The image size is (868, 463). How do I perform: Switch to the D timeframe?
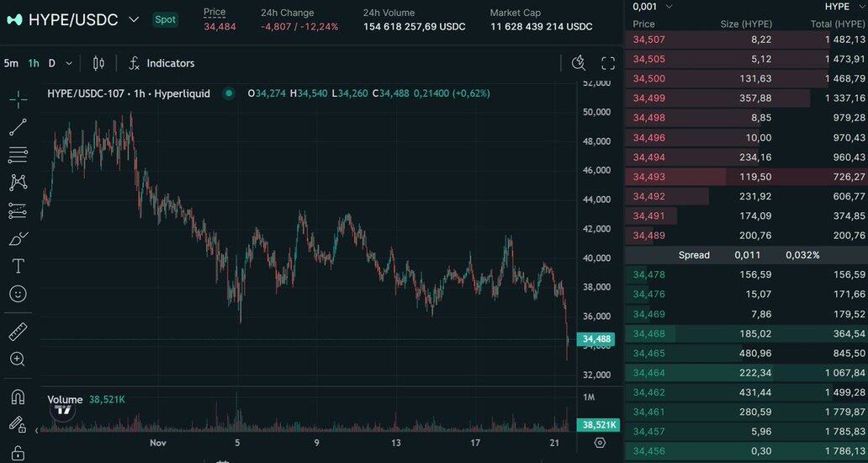52,63
